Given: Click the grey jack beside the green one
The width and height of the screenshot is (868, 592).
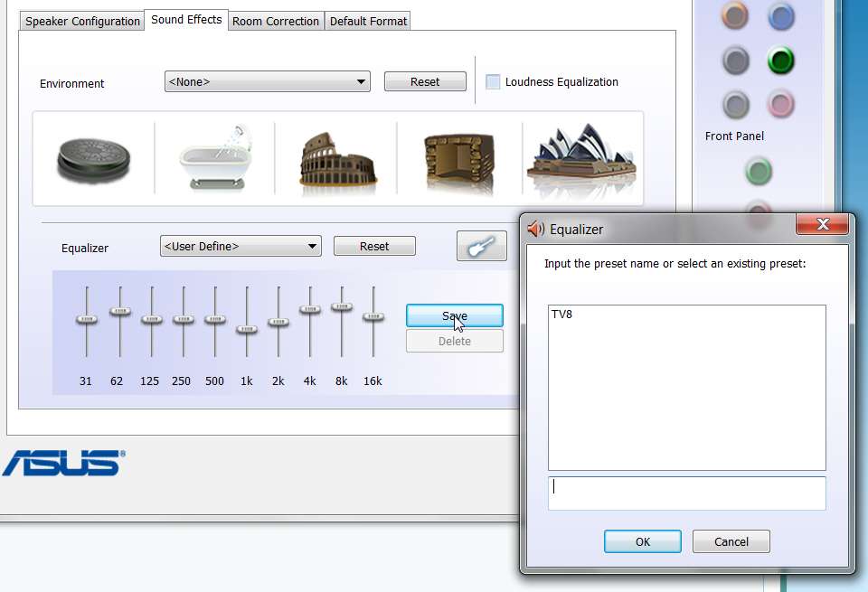Looking at the screenshot, I should pyautogui.click(x=736, y=61).
